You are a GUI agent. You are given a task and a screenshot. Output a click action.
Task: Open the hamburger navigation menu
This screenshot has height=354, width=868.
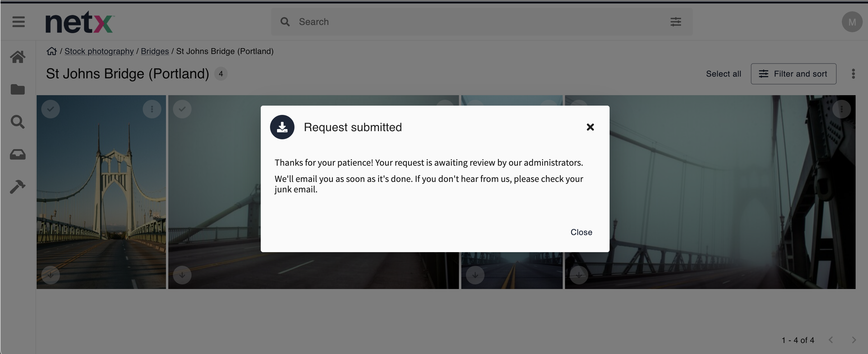(x=19, y=22)
